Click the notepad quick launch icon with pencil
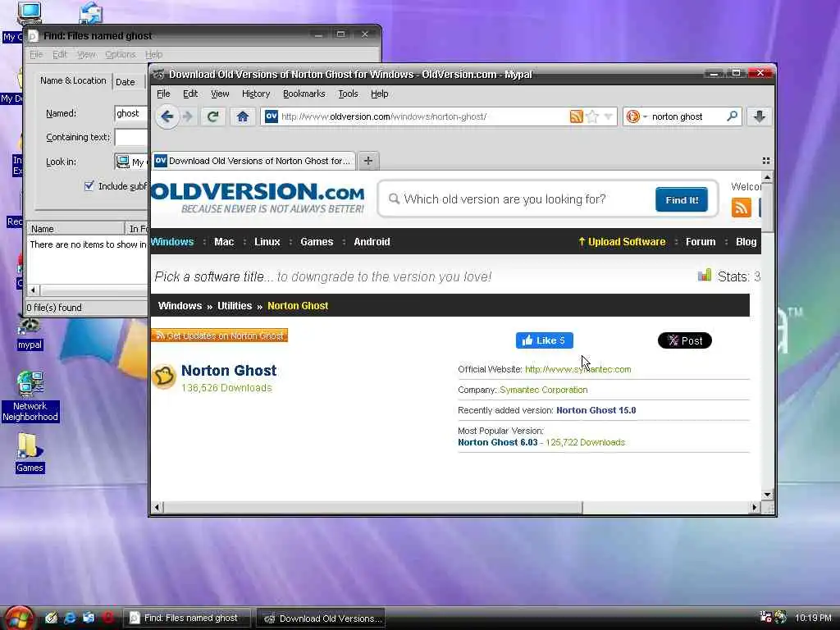Screen dimensions: 840x630 click(51, 618)
